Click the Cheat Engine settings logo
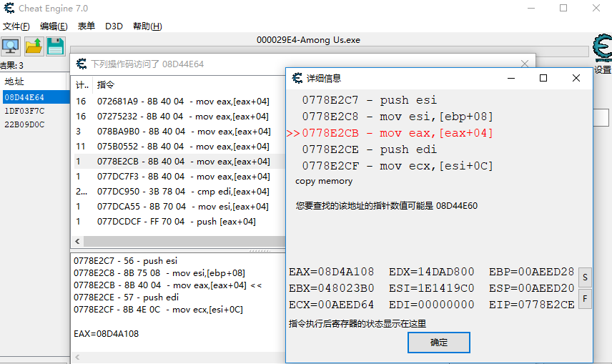Image resolution: width=612 pixels, height=364 pixels. click(x=602, y=48)
